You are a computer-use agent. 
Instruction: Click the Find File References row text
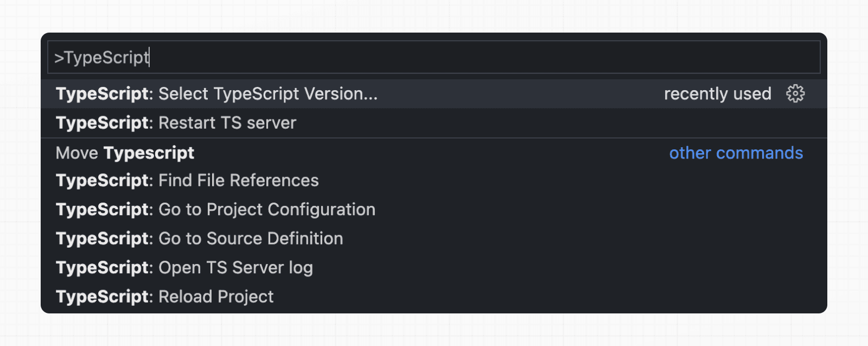(239, 180)
